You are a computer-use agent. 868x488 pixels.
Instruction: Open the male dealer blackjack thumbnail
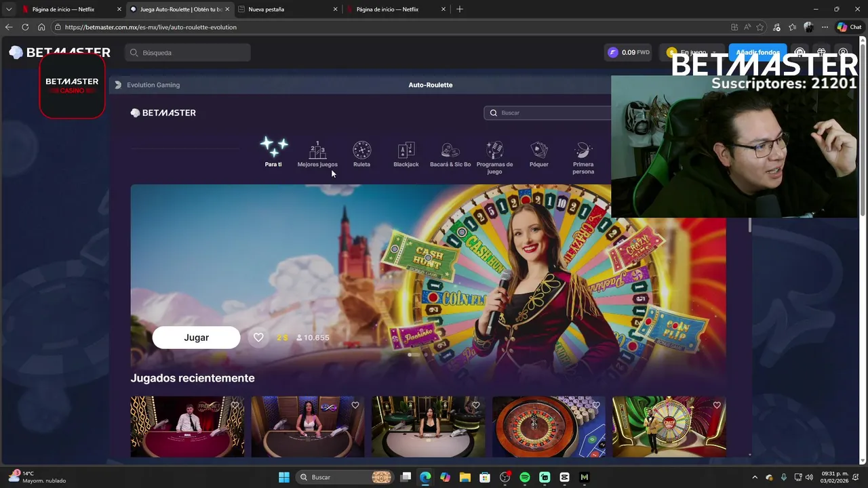[187, 427]
